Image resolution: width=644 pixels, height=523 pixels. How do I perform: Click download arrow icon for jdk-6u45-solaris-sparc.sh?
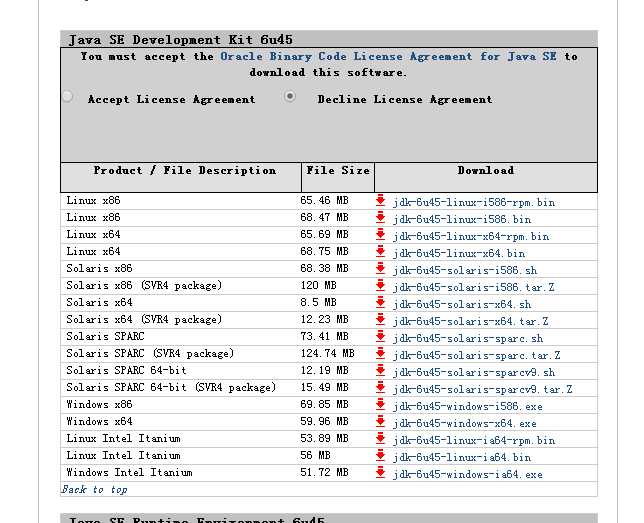click(x=380, y=336)
